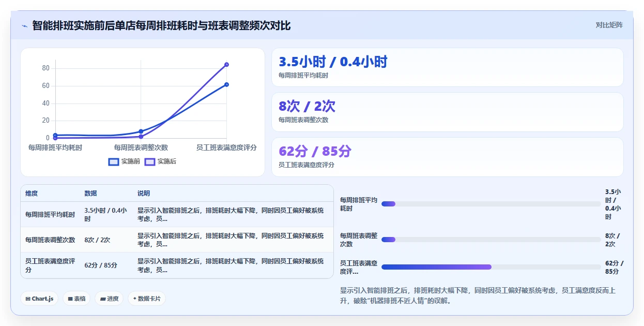Open the 3.5小时 / 0.4小时 data card
The height and width of the screenshot is (326, 644).
click(448, 67)
